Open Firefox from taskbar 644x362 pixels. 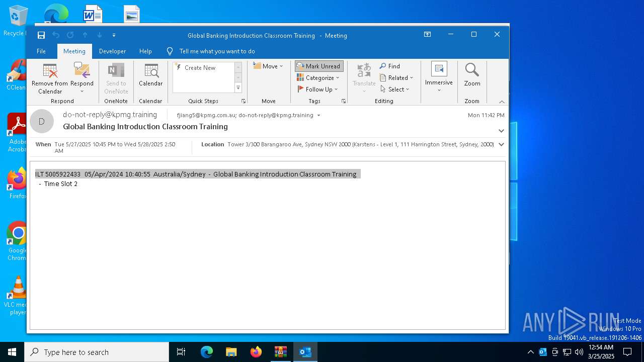[256, 352]
